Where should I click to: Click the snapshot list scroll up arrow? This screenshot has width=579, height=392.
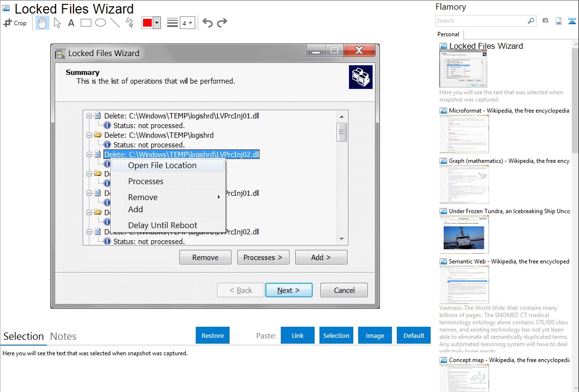coord(575,44)
